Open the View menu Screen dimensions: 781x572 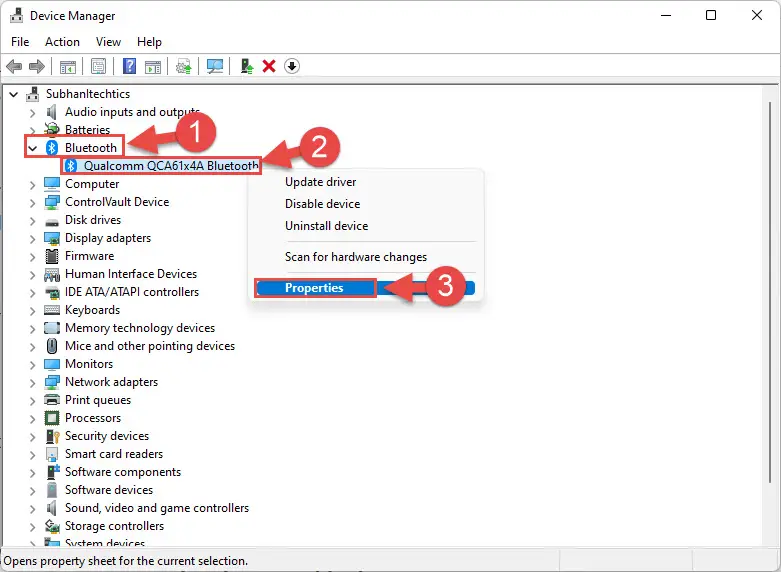point(108,42)
